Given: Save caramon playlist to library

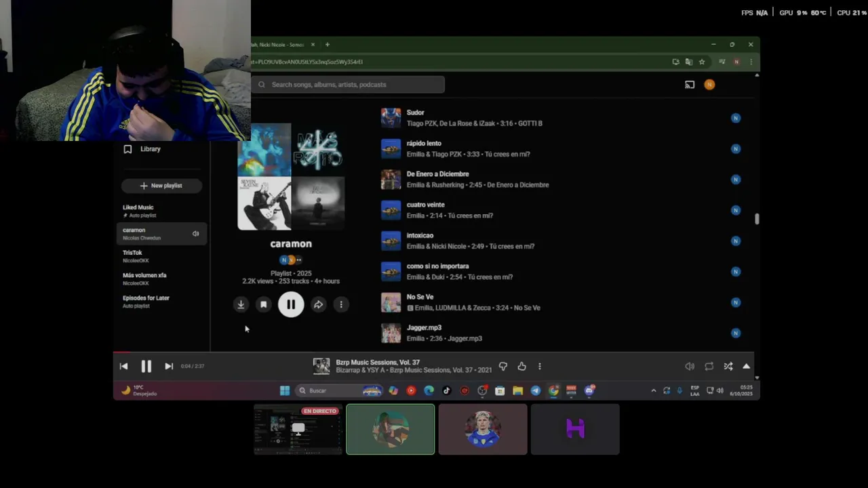Looking at the screenshot, I should click(x=264, y=305).
